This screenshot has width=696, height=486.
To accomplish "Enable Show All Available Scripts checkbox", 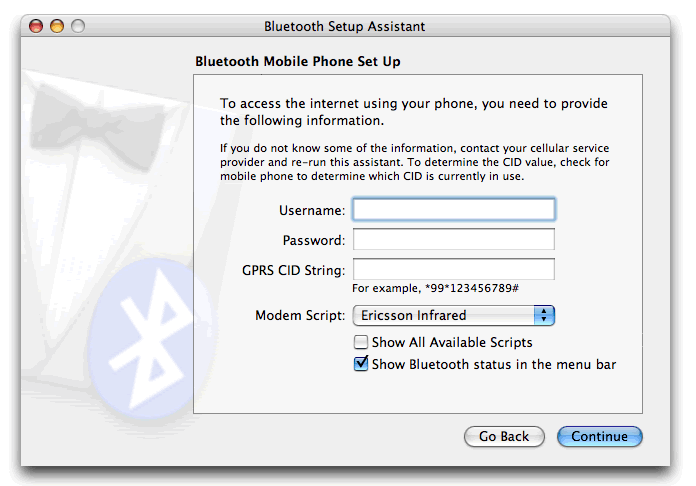I will (x=361, y=342).
